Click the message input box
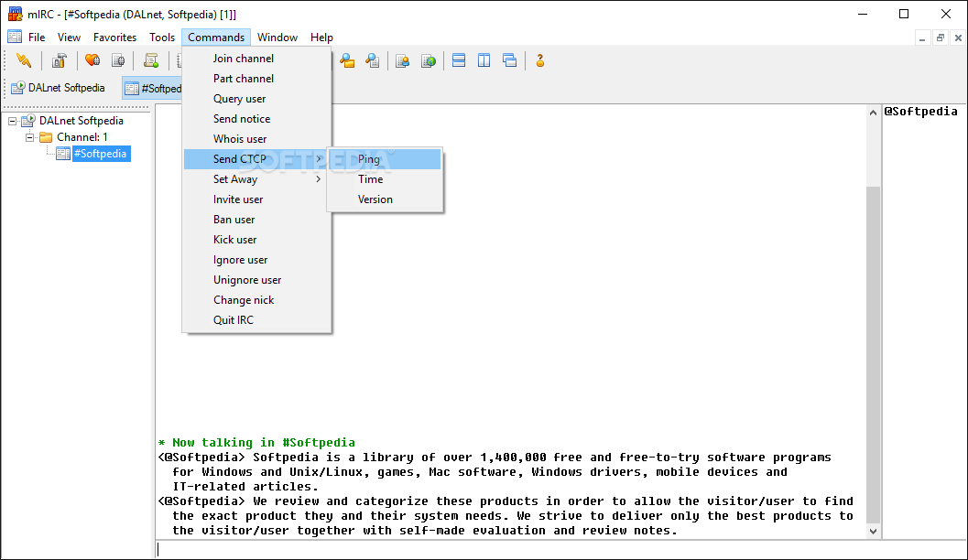 (560, 550)
